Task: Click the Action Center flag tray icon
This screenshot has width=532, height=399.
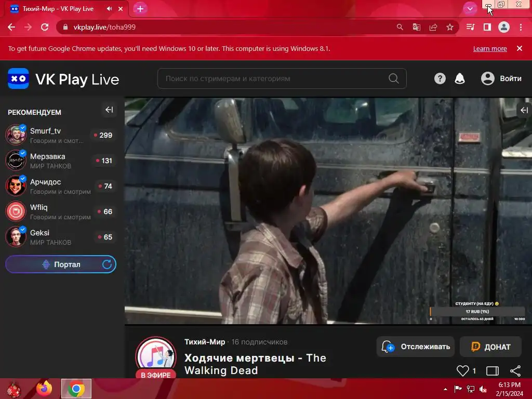Action: [x=458, y=389]
